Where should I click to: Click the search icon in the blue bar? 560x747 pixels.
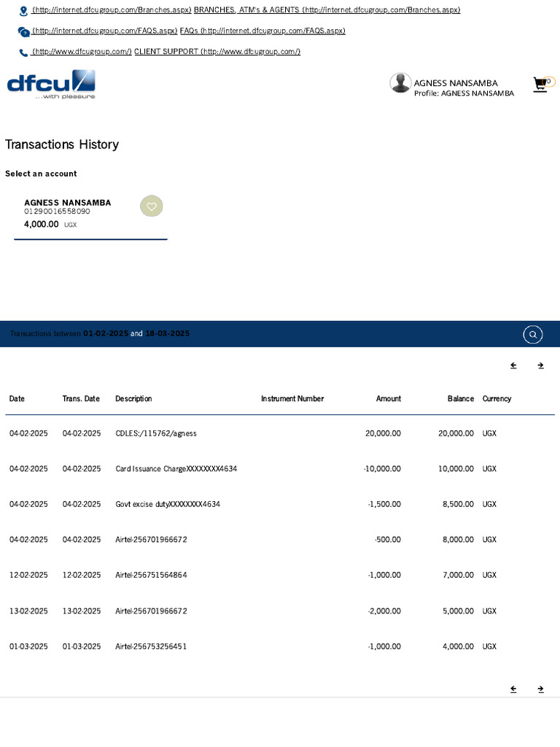click(x=533, y=334)
